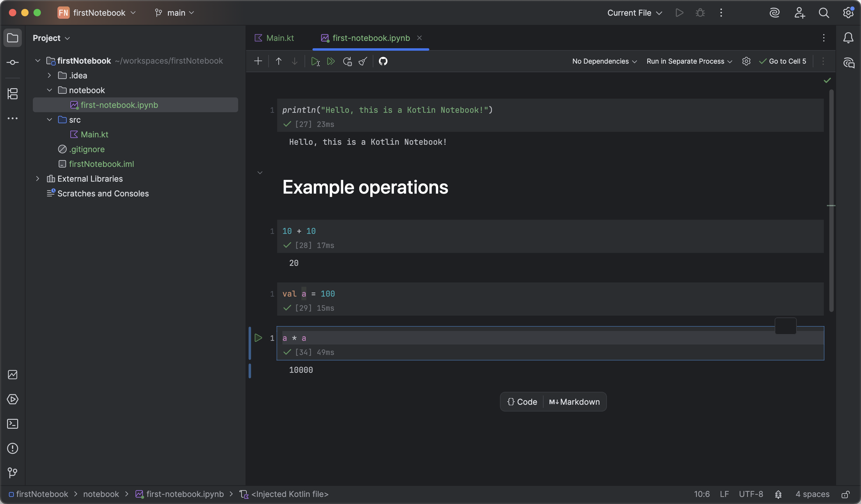Open the Commit tool window
861x504 pixels.
point(13,62)
